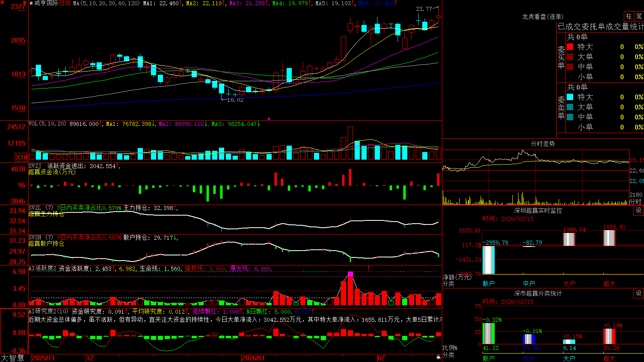The width and height of the screenshot is (644, 362).
Task: Click the SVZL (7) indicator name
Action: coord(41,208)
